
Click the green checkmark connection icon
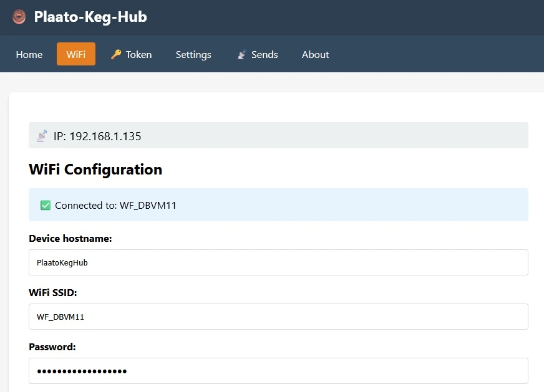click(x=46, y=205)
